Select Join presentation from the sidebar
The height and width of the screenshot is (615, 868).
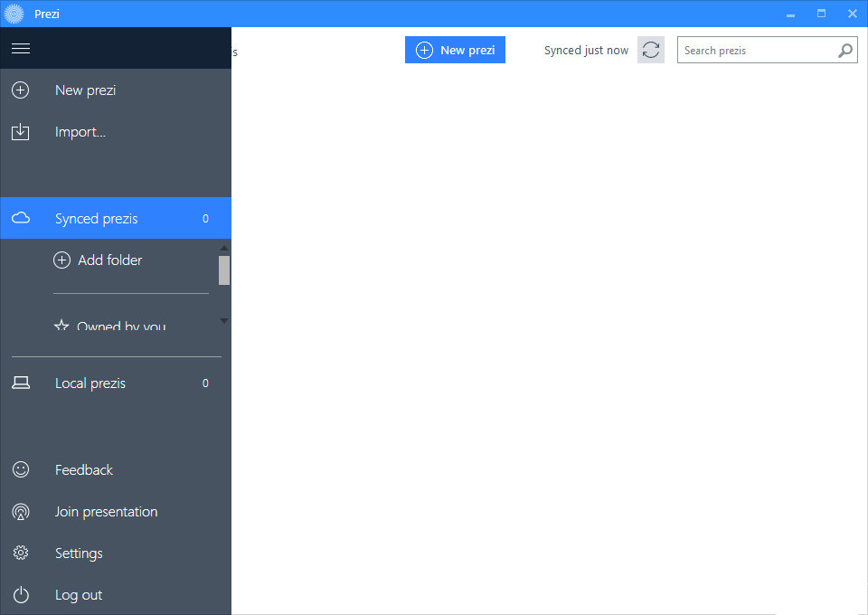tap(116, 512)
